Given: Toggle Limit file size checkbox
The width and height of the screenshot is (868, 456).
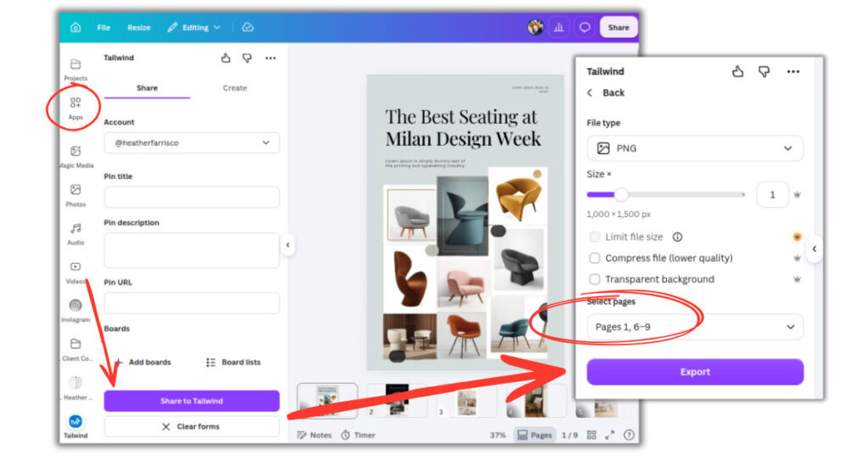Looking at the screenshot, I should [x=594, y=236].
